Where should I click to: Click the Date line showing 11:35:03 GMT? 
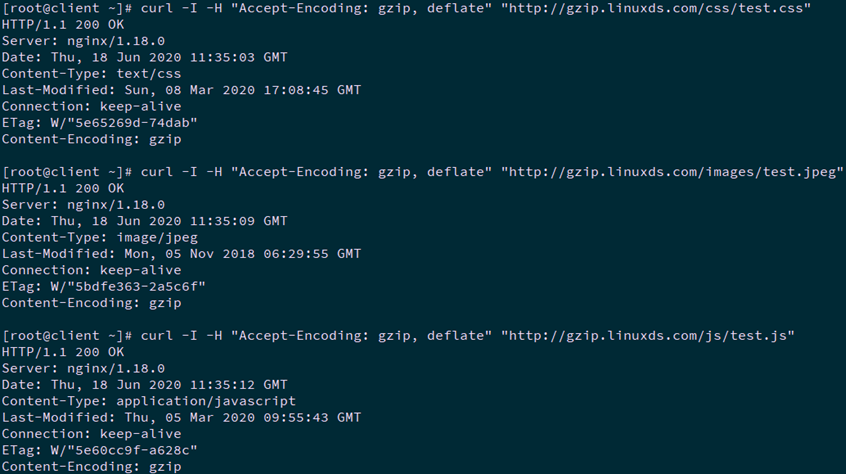(x=144, y=57)
